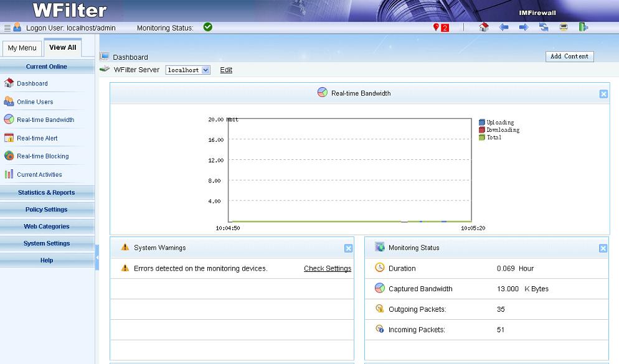The height and width of the screenshot is (364, 619).
Task: Open the red alert notification icon
Action: (436, 27)
